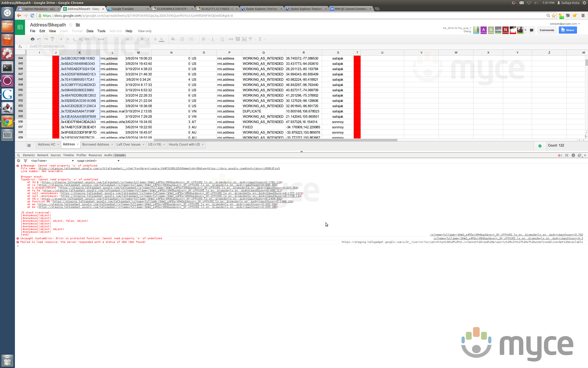Image resolution: width=588 pixels, height=368 pixels.
Task: Click the insert comment toolbar icon
Action: 238,39
